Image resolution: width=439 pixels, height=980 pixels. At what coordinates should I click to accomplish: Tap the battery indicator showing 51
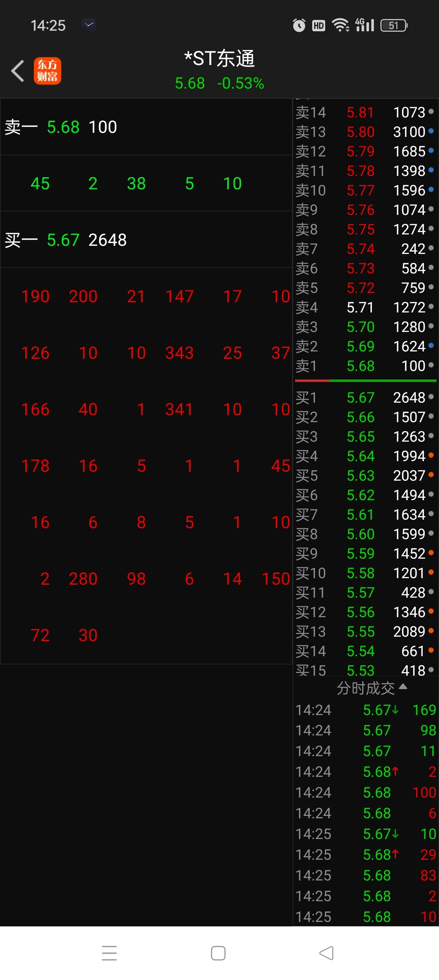click(394, 25)
